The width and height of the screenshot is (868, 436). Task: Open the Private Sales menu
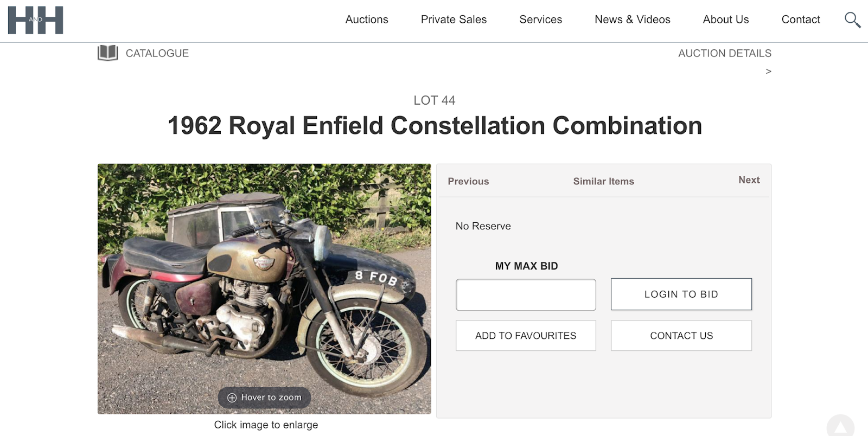pos(454,20)
